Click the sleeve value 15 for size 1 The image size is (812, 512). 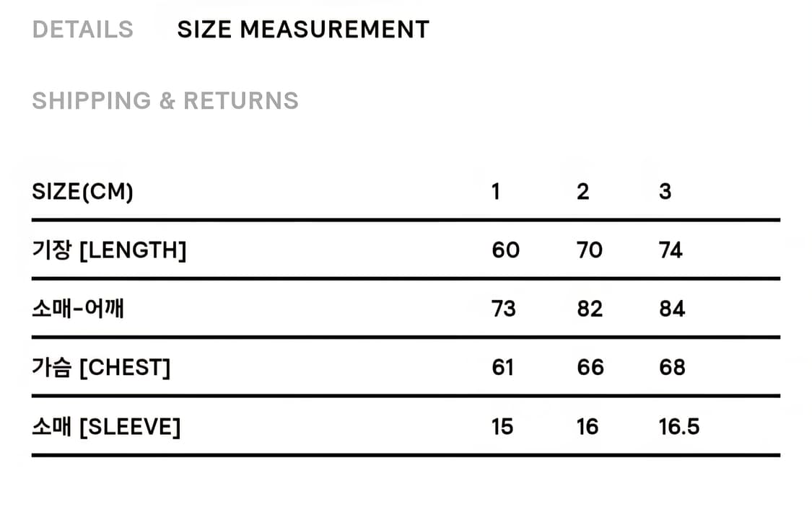pyautogui.click(x=502, y=427)
